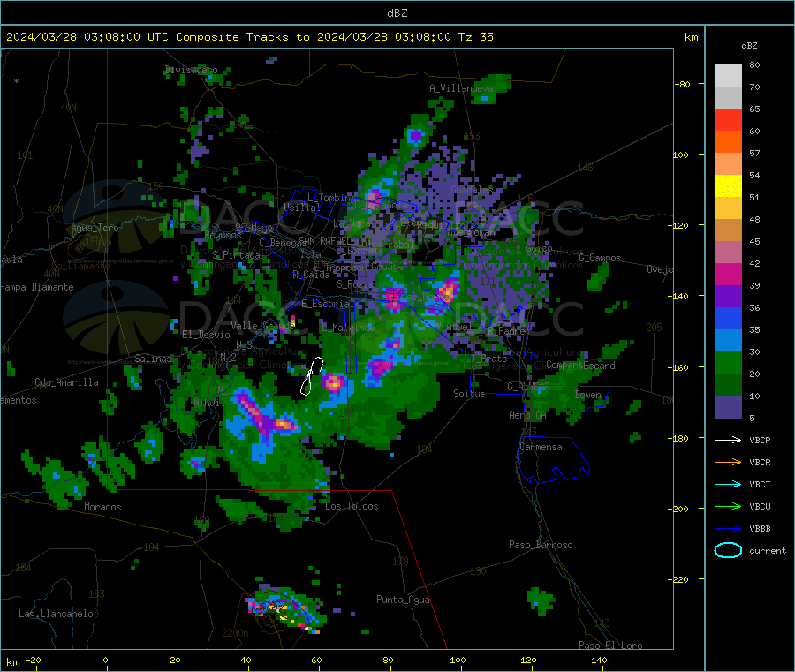Click the Aero_GH location label
The image size is (795, 672).
[527, 415]
